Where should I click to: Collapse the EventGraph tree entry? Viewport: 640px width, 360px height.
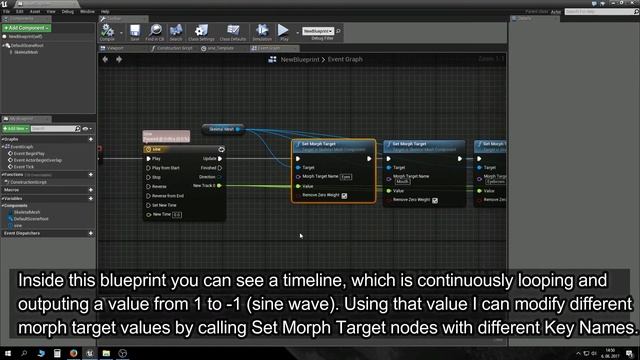tap(4, 147)
